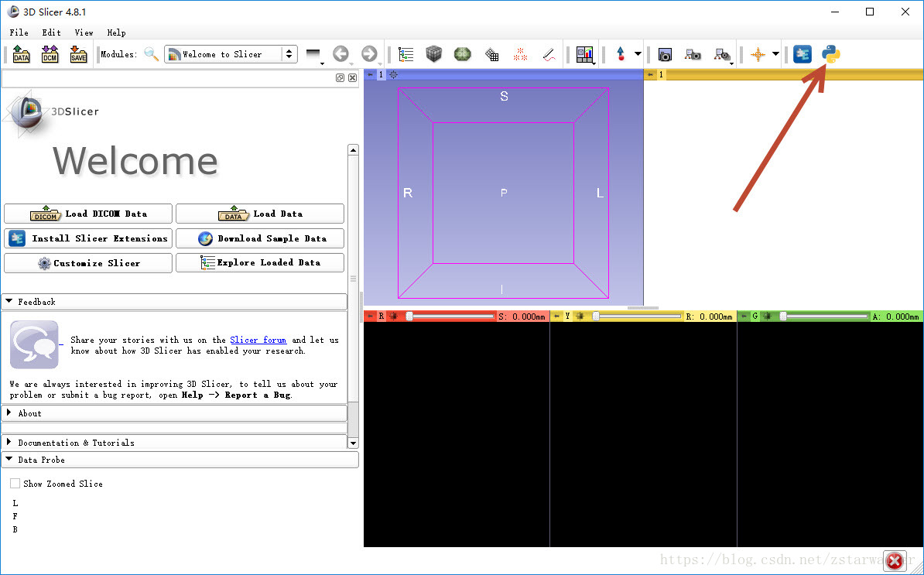Image resolution: width=924 pixels, height=575 pixels.
Task: Adjust the green slice offset slider
Action: point(824,317)
